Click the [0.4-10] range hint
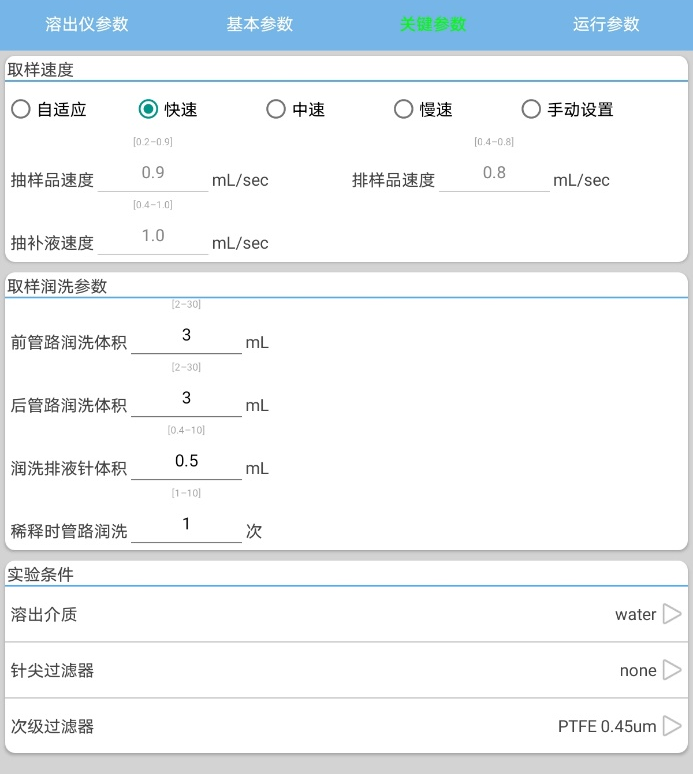This screenshot has height=774, width=694. (186, 430)
